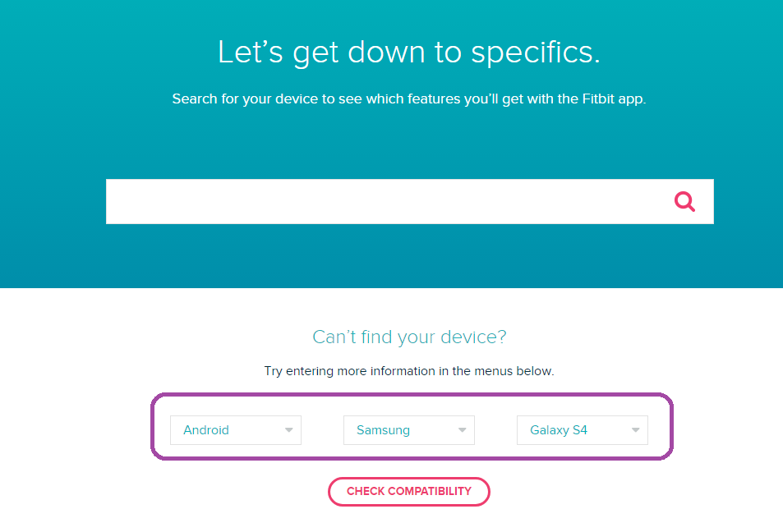This screenshot has height=532, width=783.
Task: Open the Android operating system dropdown
Action: tap(235, 430)
